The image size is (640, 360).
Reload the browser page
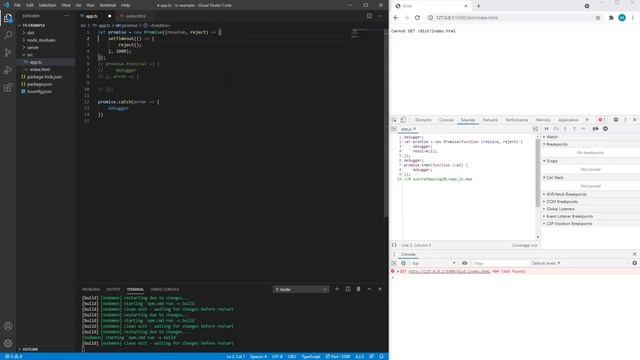(x=417, y=18)
